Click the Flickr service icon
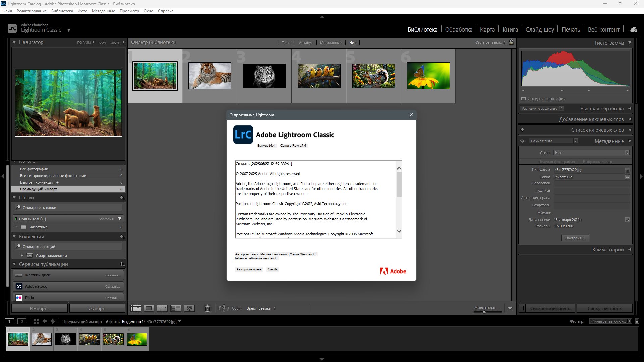 19,298
